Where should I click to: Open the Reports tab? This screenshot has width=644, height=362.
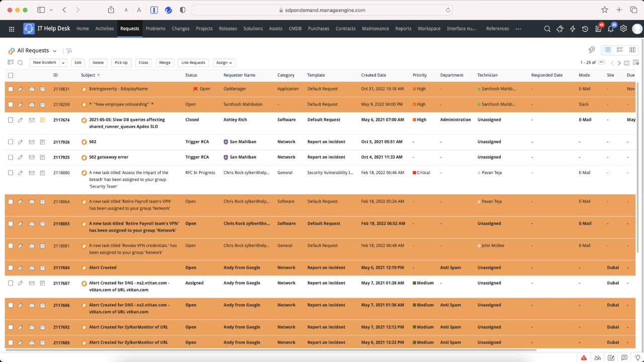[403, 29]
